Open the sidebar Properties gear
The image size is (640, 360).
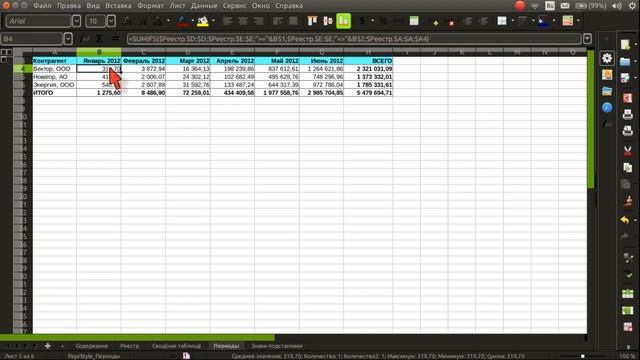point(607,58)
